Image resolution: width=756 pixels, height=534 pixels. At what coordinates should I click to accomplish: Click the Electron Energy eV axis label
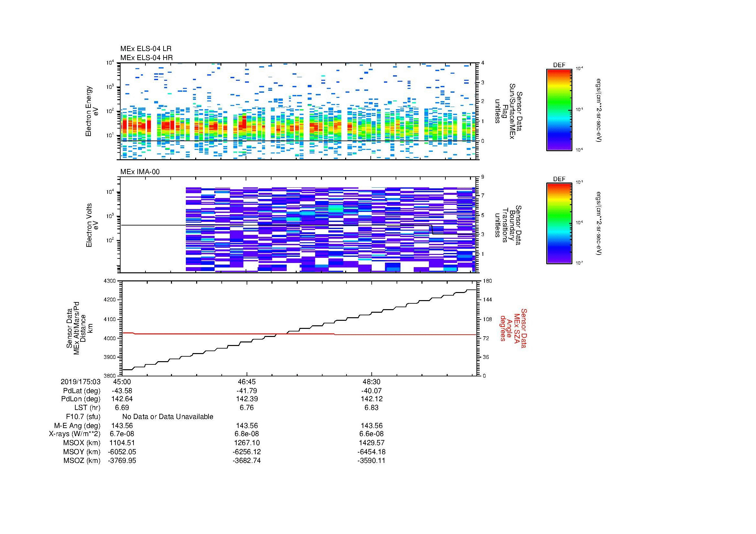pos(92,111)
